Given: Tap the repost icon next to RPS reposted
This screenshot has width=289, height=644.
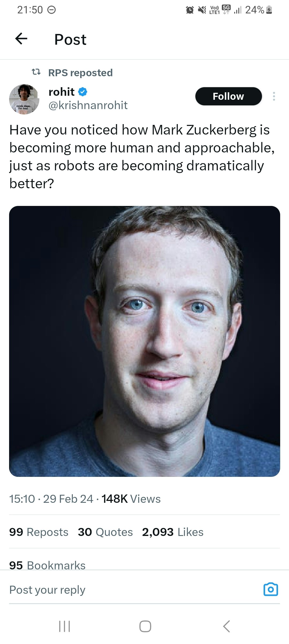Looking at the screenshot, I should tap(36, 72).
